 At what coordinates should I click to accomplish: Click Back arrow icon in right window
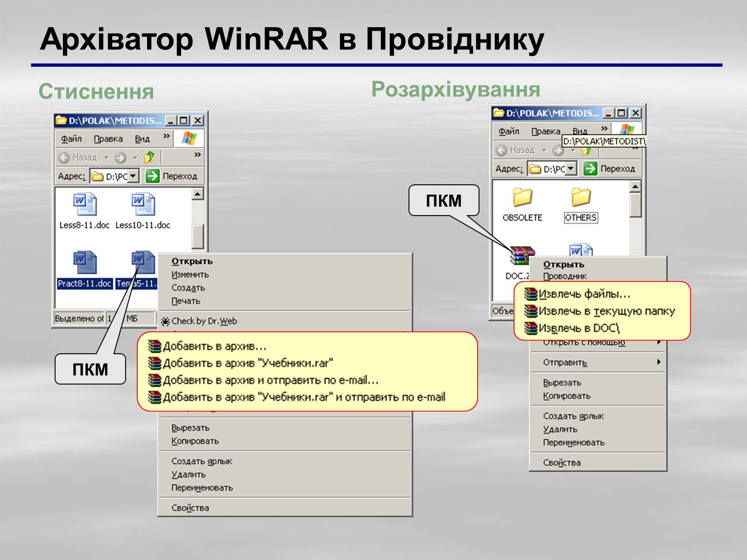click(x=501, y=150)
